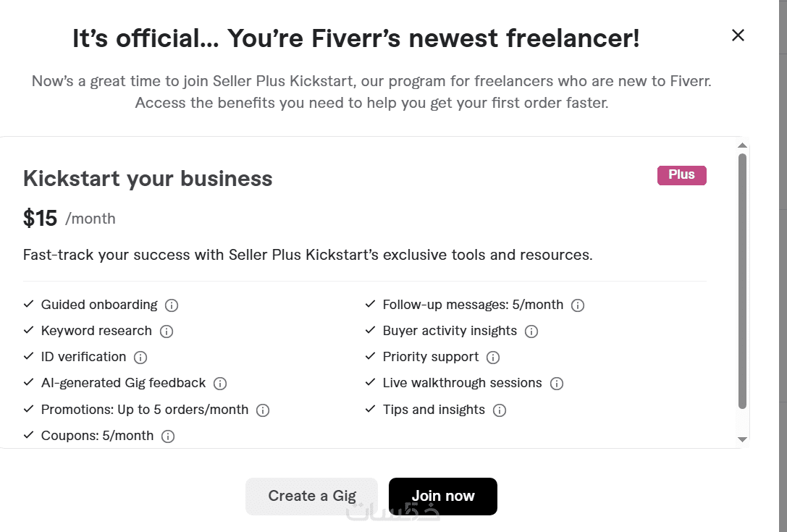
Task: Click Live walkthrough sessions info icon
Action: tap(557, 384)
